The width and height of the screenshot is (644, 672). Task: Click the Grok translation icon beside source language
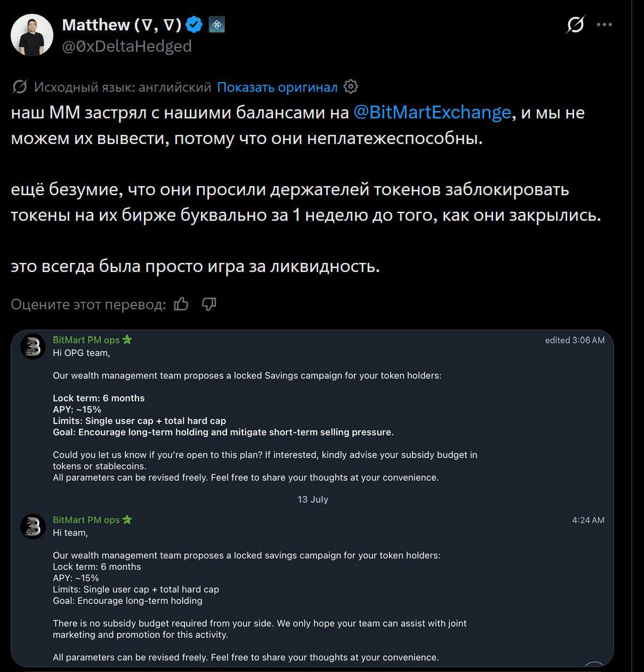20,87
